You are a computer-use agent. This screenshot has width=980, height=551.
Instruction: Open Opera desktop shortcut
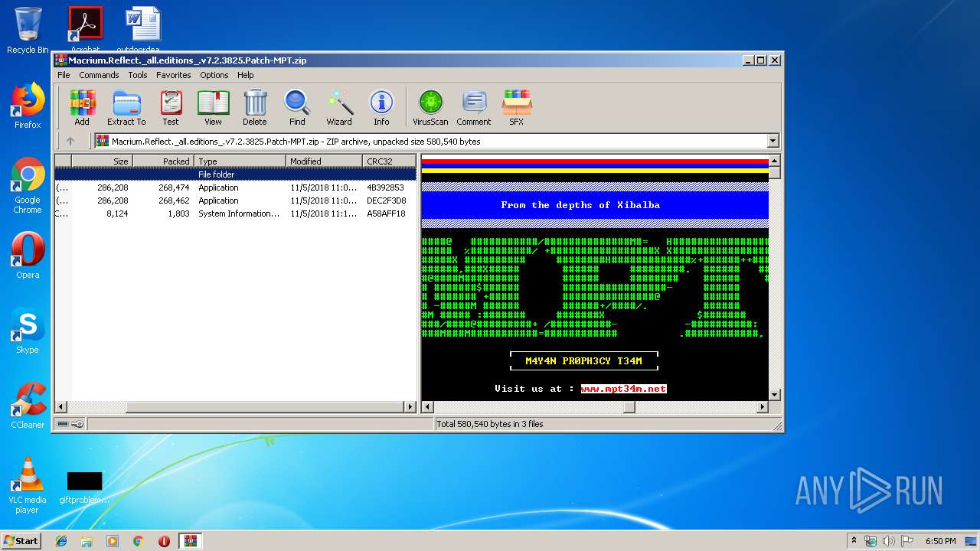tap(28, 256)
